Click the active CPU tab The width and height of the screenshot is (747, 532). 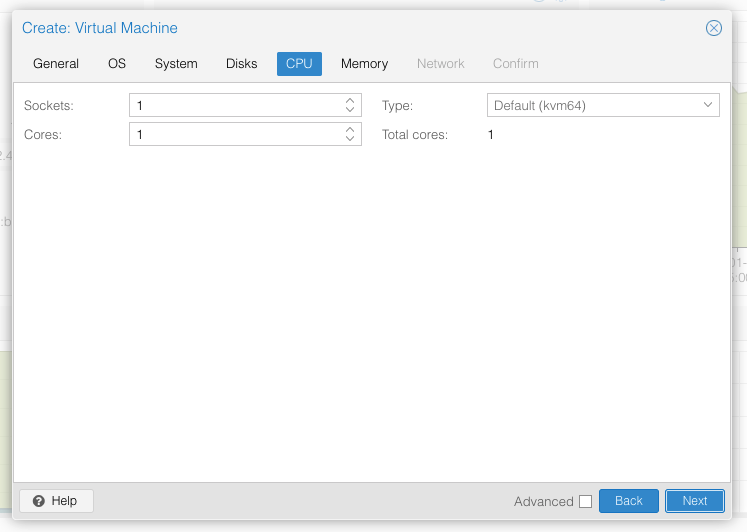click(x=299, y=64)
